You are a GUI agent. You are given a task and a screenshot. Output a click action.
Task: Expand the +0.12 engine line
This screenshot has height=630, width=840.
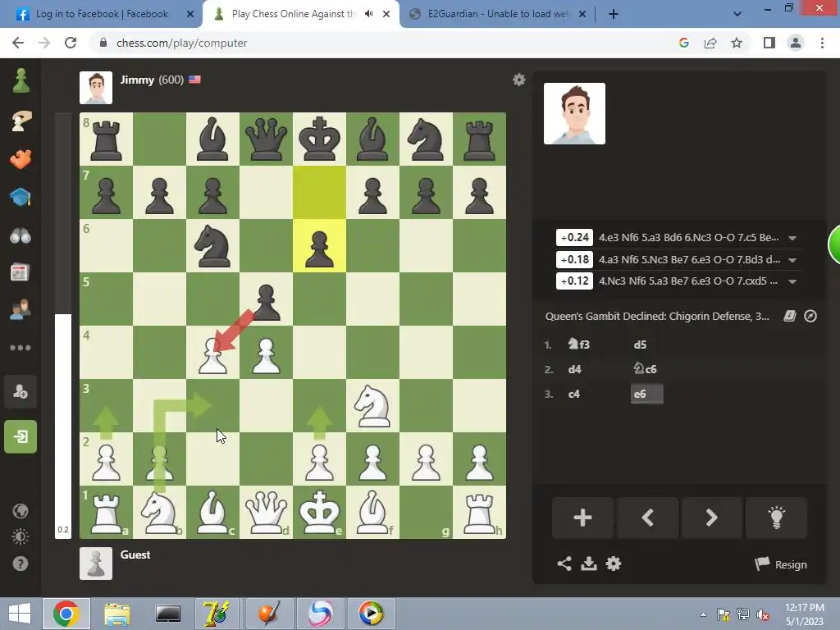(x=792, y=281)
